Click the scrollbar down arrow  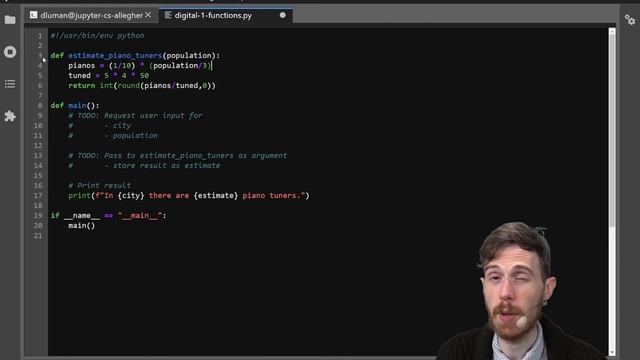tap(612, 352)
